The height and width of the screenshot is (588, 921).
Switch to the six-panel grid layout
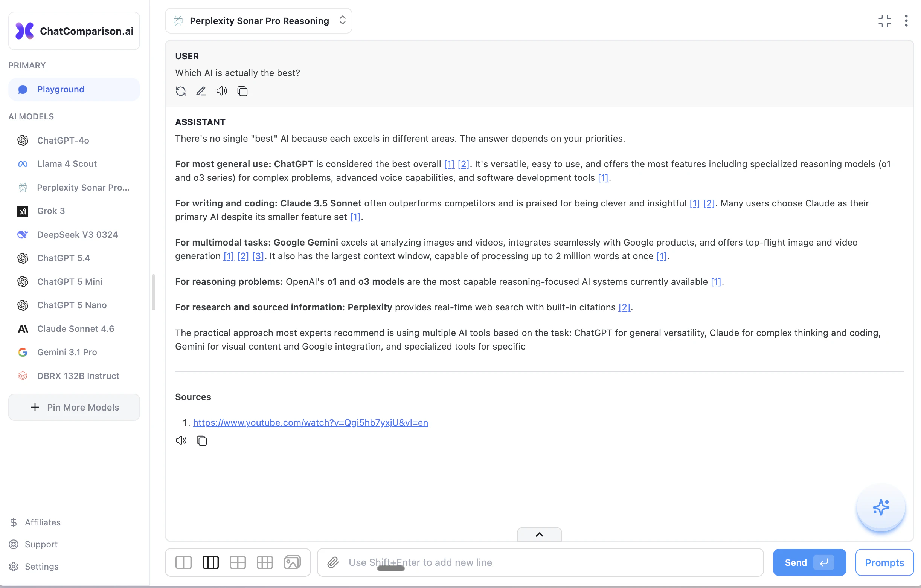point(265,562)
